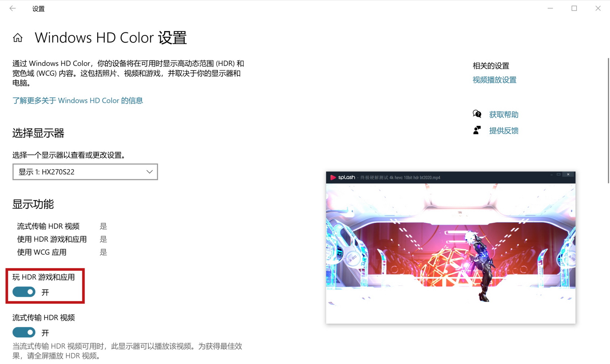
Task: Click the 提供反馈 link
Action: (504, 131)
